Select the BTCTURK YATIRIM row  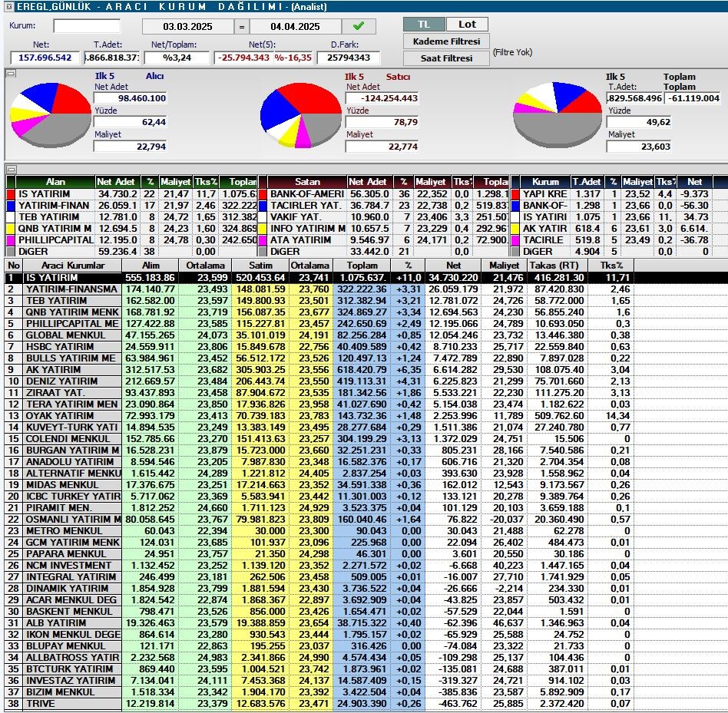319,669
